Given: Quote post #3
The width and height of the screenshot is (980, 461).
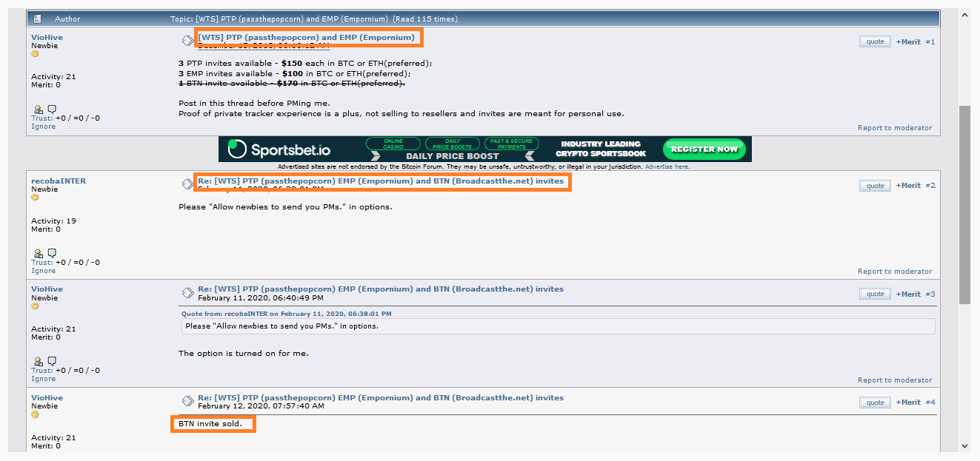Looking at the screenshot, I should pyautogui.click(x=875, y=294).
